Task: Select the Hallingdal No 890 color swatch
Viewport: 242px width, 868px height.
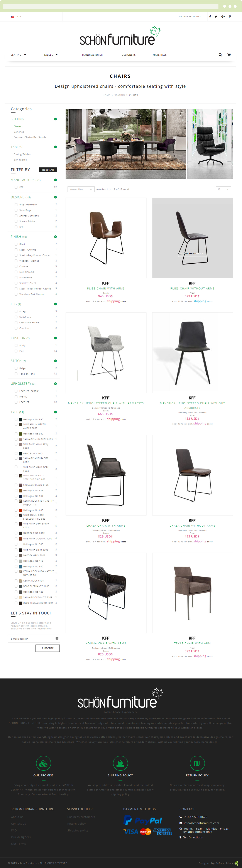Action: click(21, 419)
